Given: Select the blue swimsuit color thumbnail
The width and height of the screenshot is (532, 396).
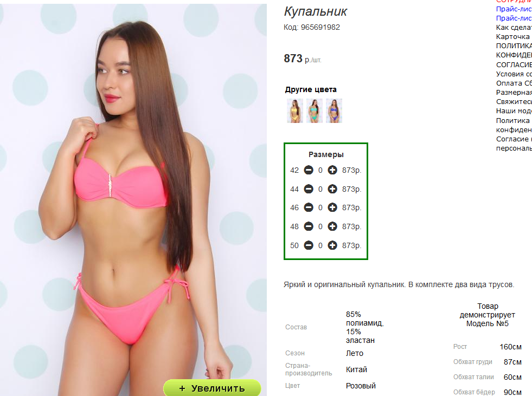Looking at the screenshot, I should [334, 111].
